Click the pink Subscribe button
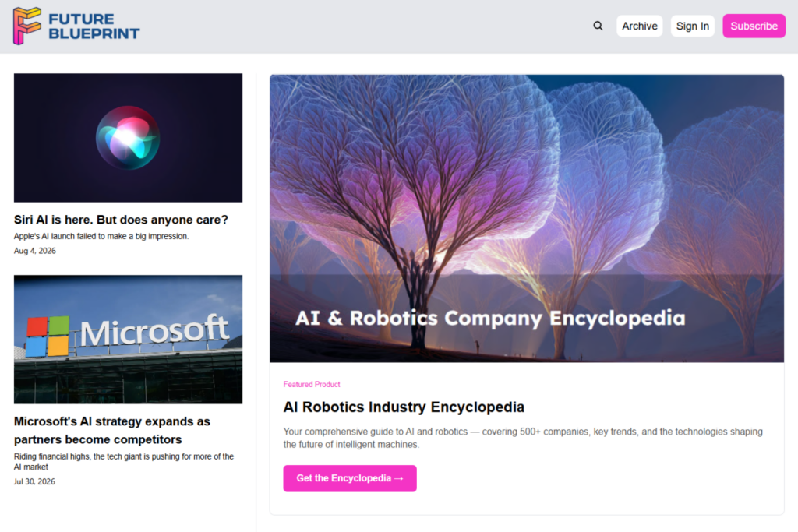This screenshot has width=798, height=532. (x=754, y=26)
